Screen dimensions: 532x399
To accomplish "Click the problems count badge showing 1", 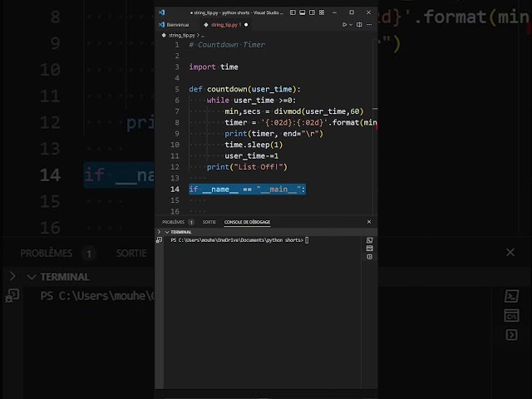I will pyautogui.click(x=191, y=222).
